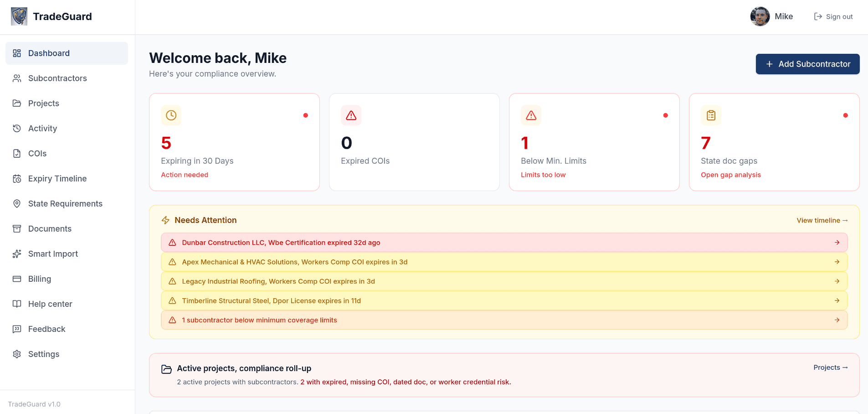
Task: Open Apex Mechanical Workers Comp COI alert
Action: [x=504, y=262]
